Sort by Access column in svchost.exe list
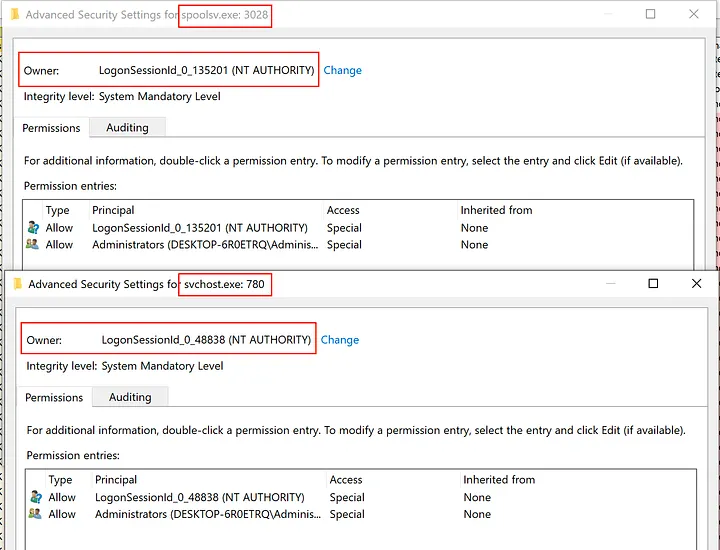 coord(346,480)
